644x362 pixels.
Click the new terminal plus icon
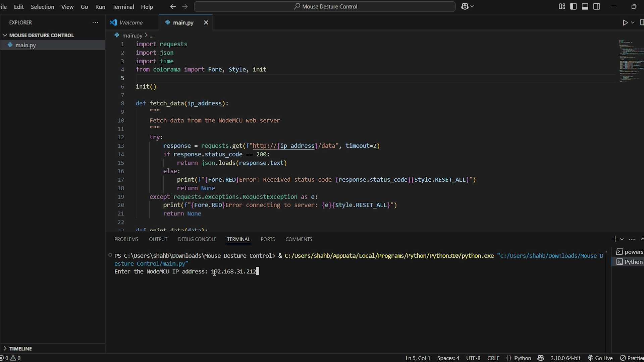point(614,239)
